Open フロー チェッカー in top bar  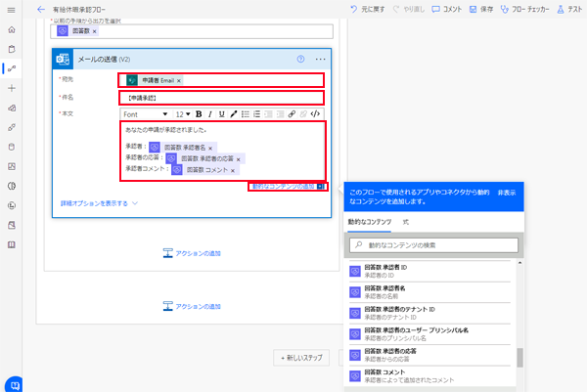coord(524,10)
